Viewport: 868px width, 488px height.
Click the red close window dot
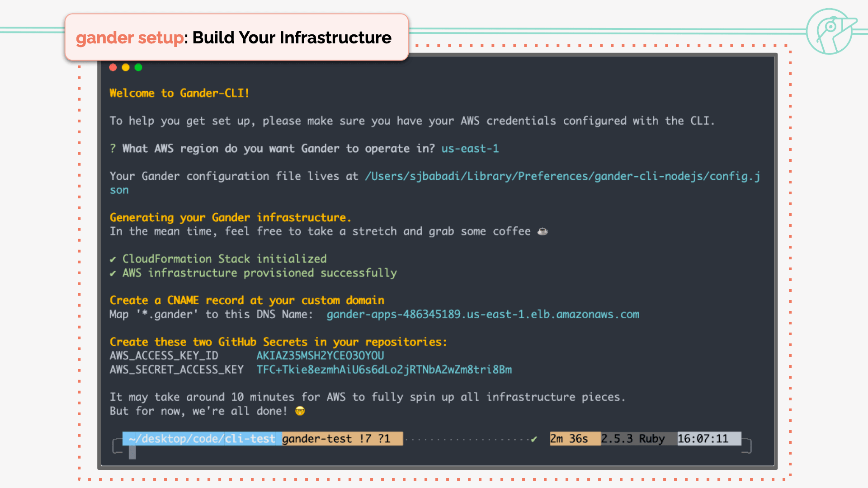[113, 67]
